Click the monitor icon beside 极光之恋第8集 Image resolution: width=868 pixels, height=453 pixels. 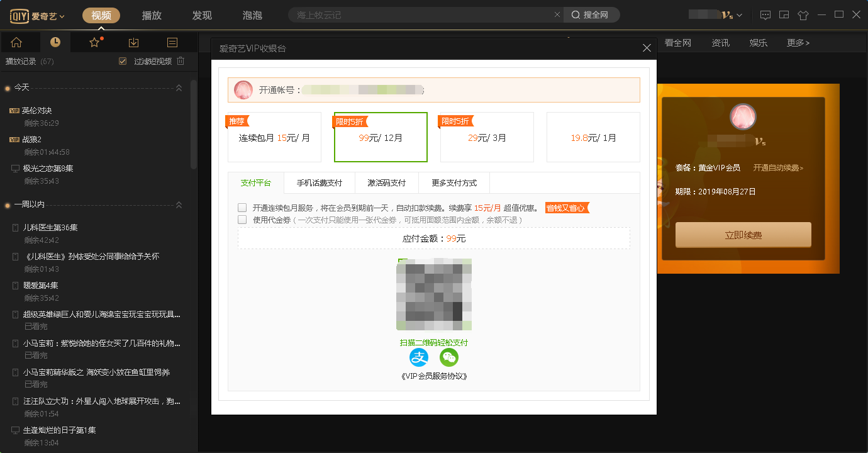[x=16, y=169]
